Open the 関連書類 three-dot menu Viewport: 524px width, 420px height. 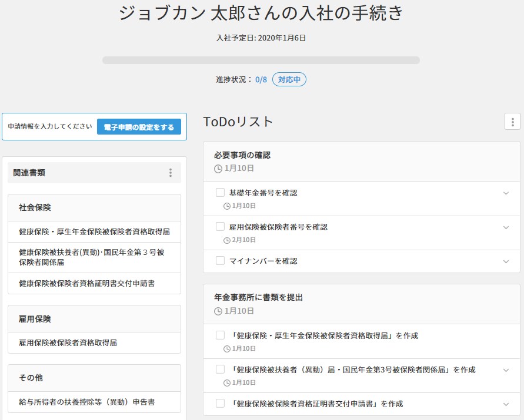171,173
